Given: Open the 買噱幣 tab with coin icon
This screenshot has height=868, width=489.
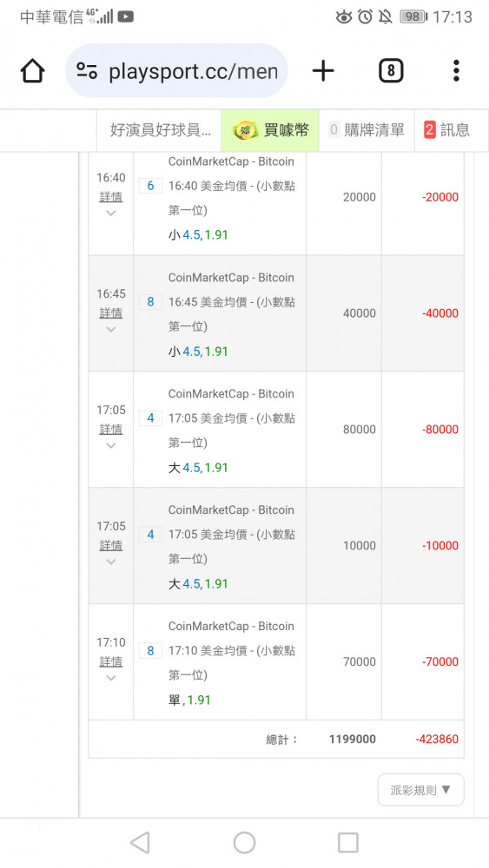Looking at the screenshot, I should click(x=270, y=130).
